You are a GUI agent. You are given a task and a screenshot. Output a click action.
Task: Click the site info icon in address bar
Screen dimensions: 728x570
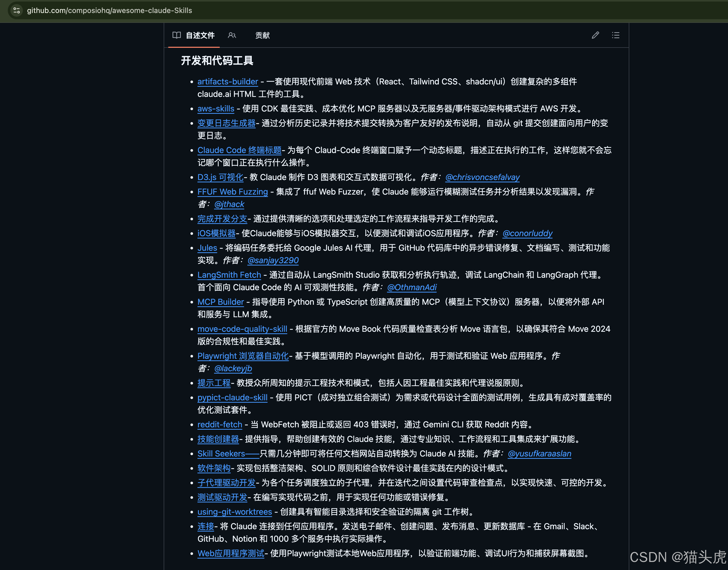click(x=16, y=10)
